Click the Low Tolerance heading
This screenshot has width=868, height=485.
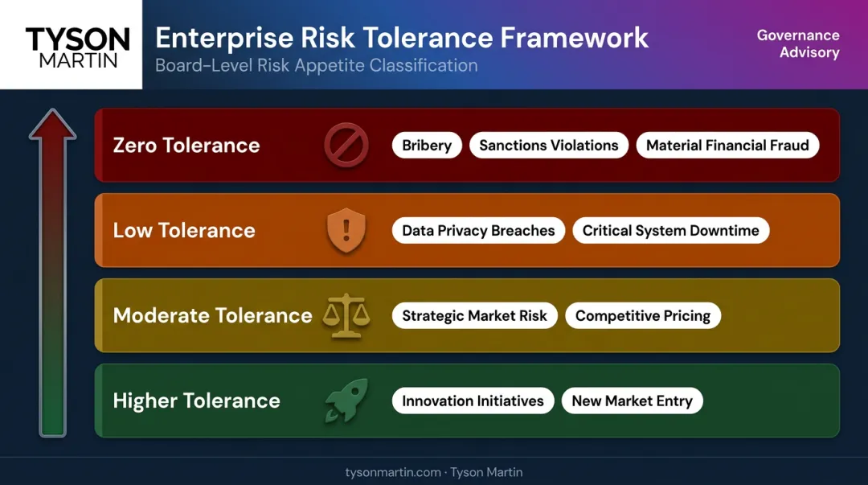click(184, 230)
